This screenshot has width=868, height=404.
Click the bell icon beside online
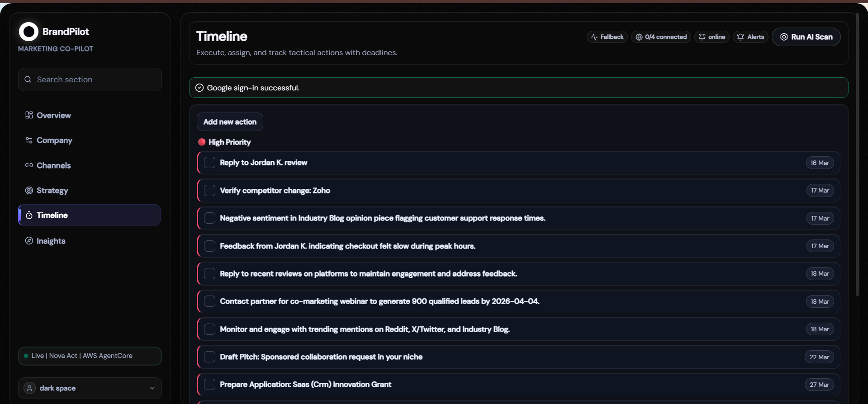702,37
